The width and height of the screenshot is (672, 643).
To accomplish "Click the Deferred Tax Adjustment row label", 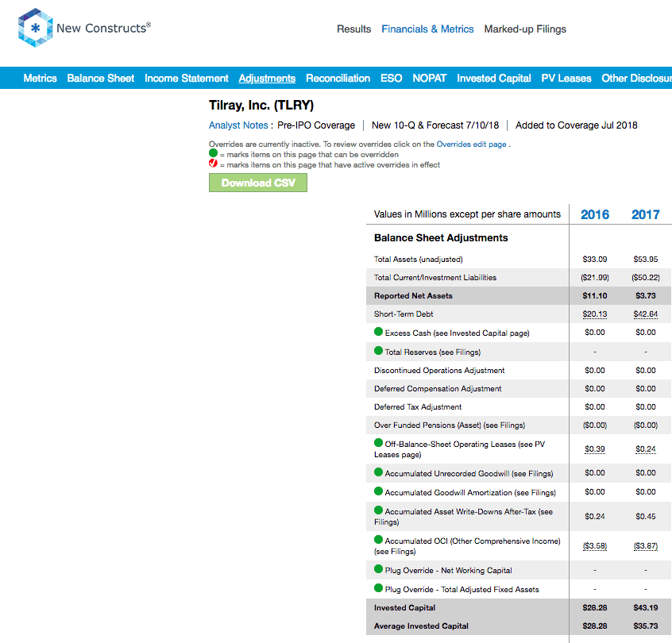I will pyautogui.click(x=418, y=407).
